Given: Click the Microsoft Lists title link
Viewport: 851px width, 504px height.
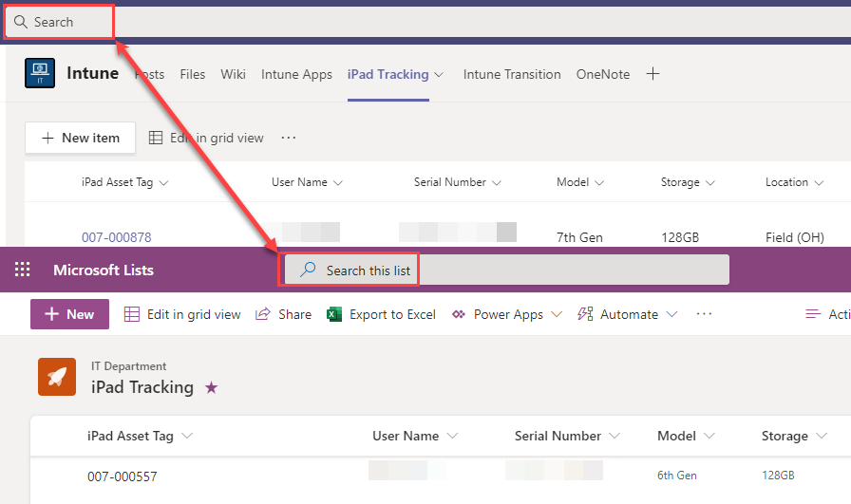Looking at the screenshot, I should tap(104, 271).
